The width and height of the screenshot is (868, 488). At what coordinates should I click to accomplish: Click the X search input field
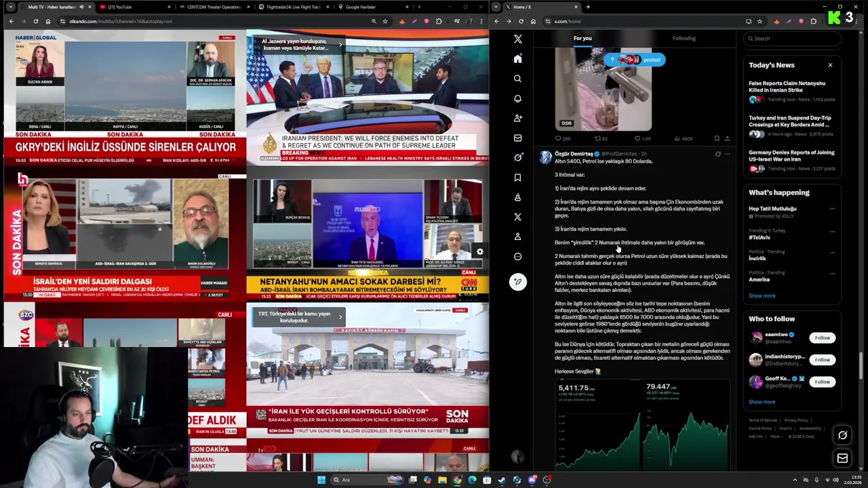[792, 39]
